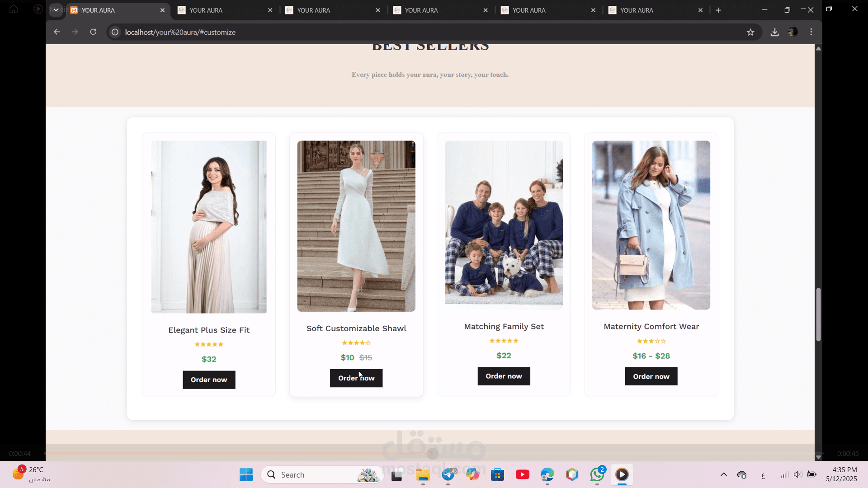Open a new browser tab with plus
This screenshot has height=488, width=868.
coord(718,10)
